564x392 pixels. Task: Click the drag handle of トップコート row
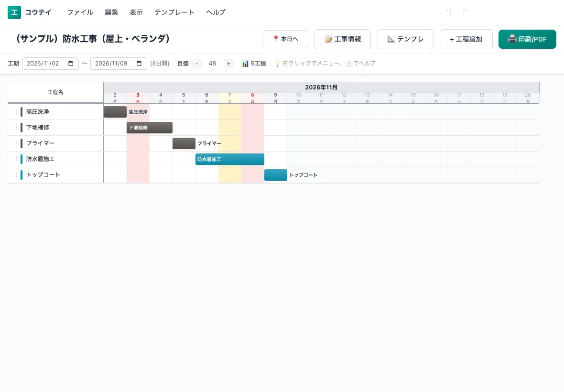coord(15,175)
